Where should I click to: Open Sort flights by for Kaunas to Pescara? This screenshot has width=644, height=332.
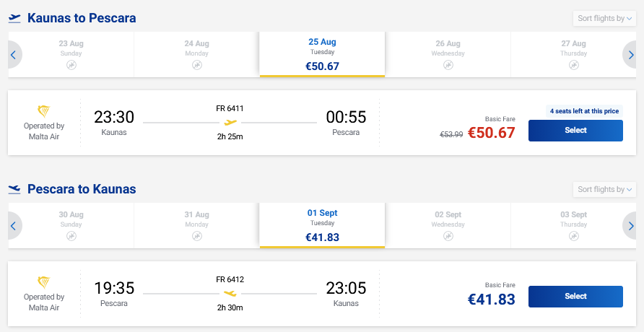604,19
